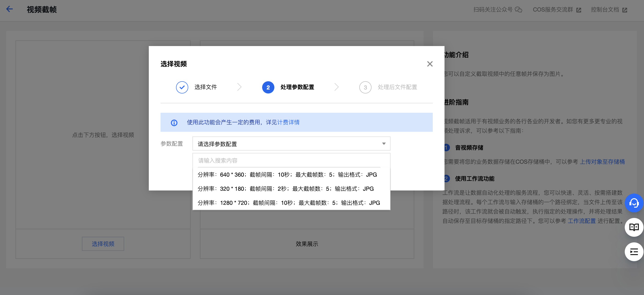Select the 640 * 360 resolution option
The image size is (644, 295).
coord(287,175)
